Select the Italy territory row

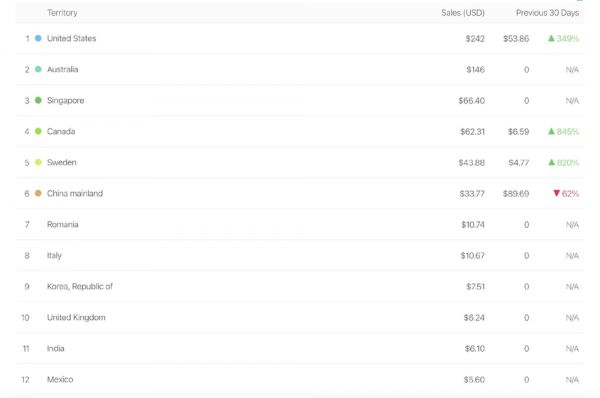(300, 255)
